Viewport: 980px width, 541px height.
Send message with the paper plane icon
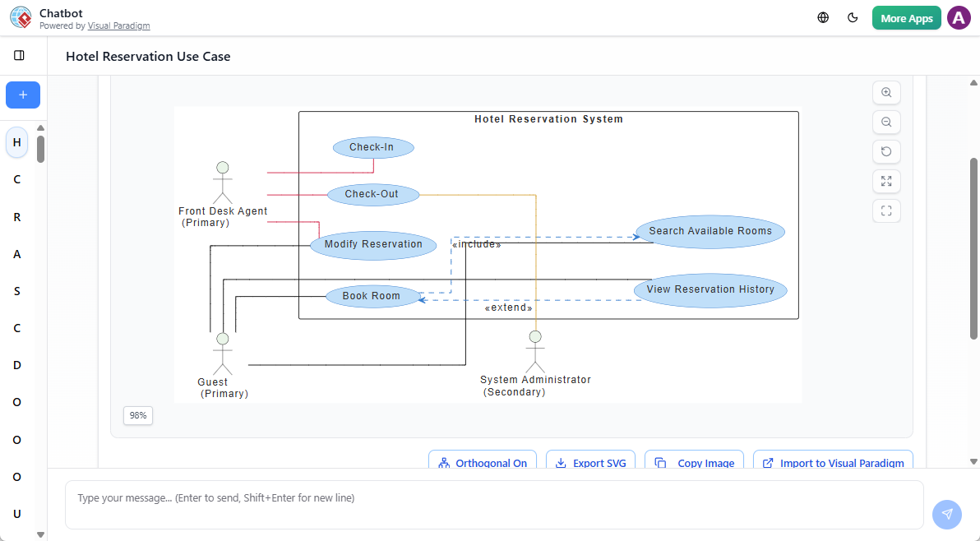click(946, 514)
